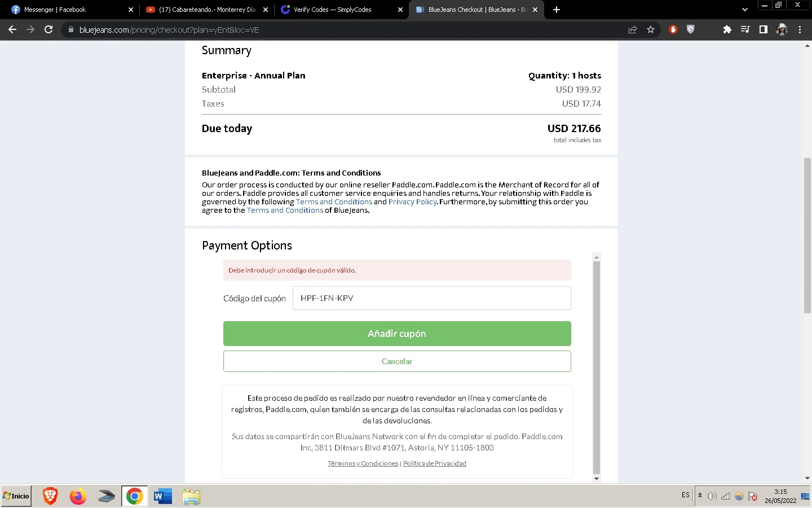Image resolution: width=812 pixels, height=508 pixels.
Task: Close the BlueJeans Checkout tab
Action: click(535, 10)
